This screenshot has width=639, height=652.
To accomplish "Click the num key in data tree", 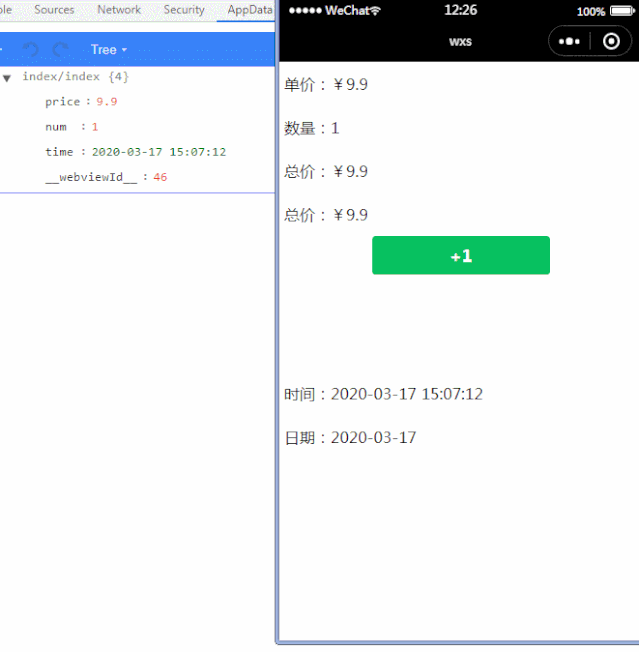I will [56, 127].
